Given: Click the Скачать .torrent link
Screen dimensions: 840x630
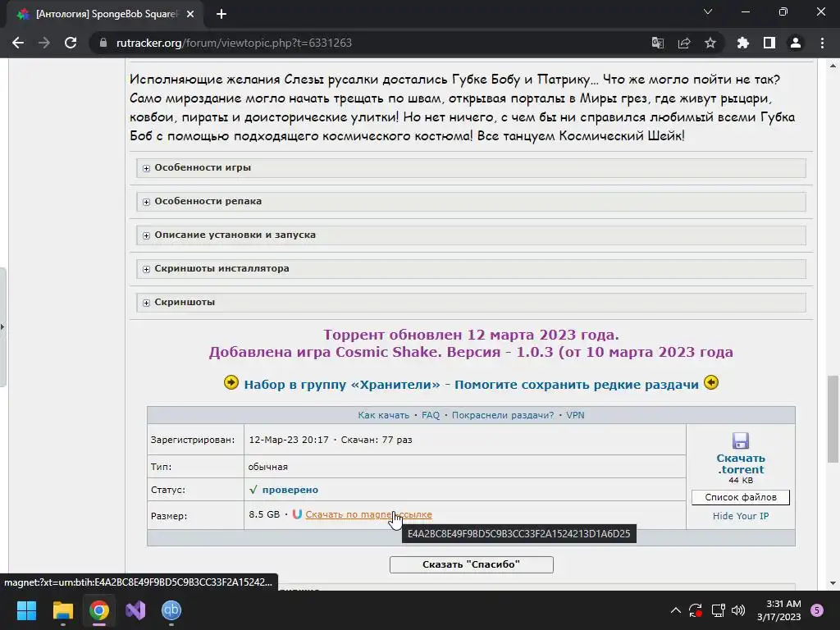Looking at the screenshot, I should [741, 464].
